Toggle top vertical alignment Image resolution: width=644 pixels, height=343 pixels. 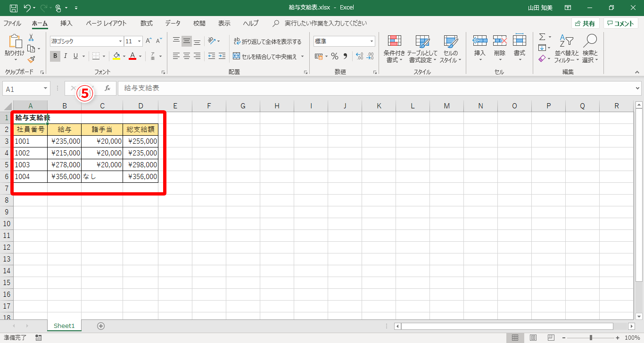tap(176, 41)
